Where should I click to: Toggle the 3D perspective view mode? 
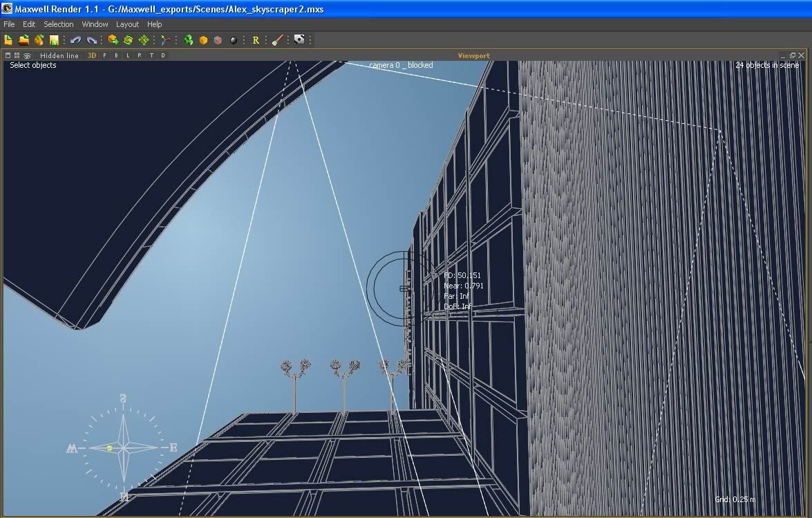pyautogui.click(x=92, y=55)
